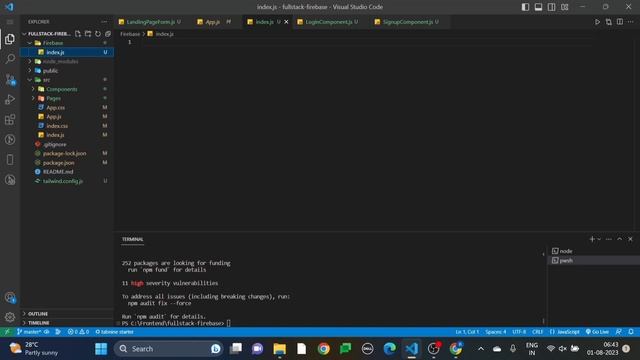Switch to LoginComponent.js tab
The height and width of the screenshot is (360, 640).
click(329, 22)
